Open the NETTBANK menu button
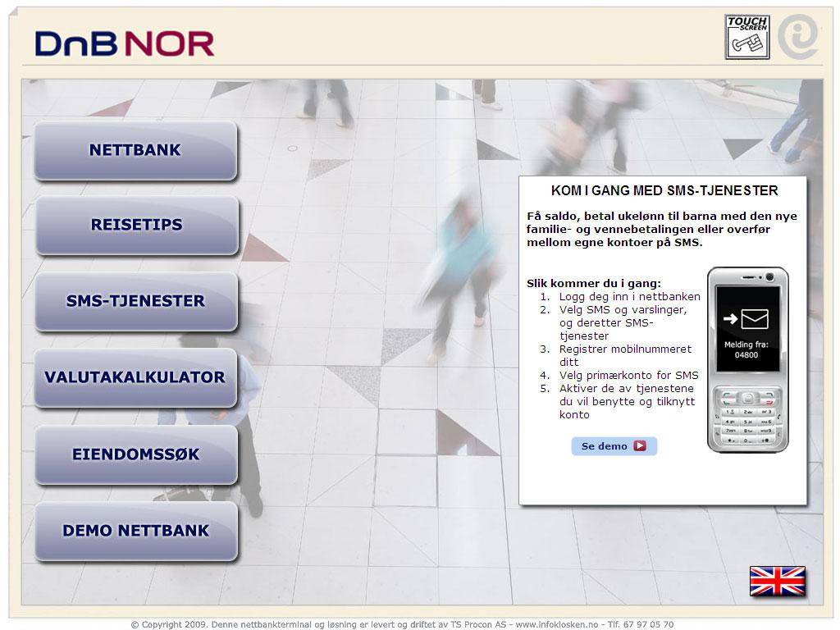This screenshot has height=630, width=840. tap(135, 150)
